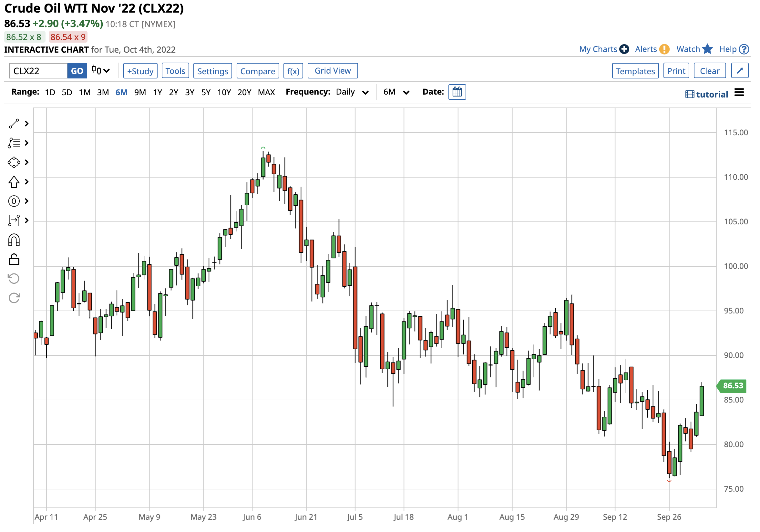The image size is (760, 532).
Task: Select the 1Y range option
Action: coord(157,92)
